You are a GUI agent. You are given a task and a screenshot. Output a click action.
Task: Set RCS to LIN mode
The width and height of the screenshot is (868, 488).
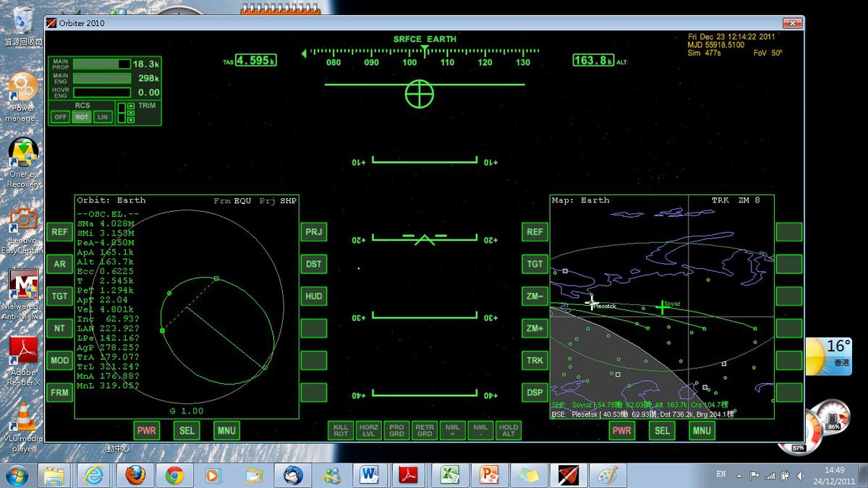point(103,117)
